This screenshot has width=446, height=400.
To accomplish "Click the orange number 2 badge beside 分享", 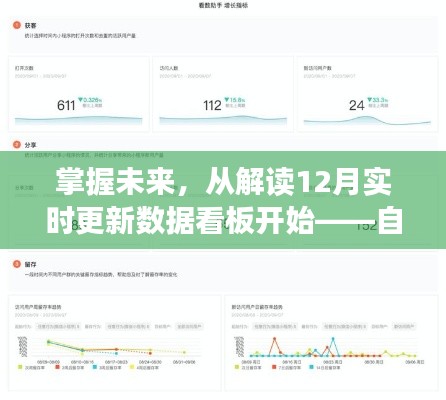I will click(16, 145).
